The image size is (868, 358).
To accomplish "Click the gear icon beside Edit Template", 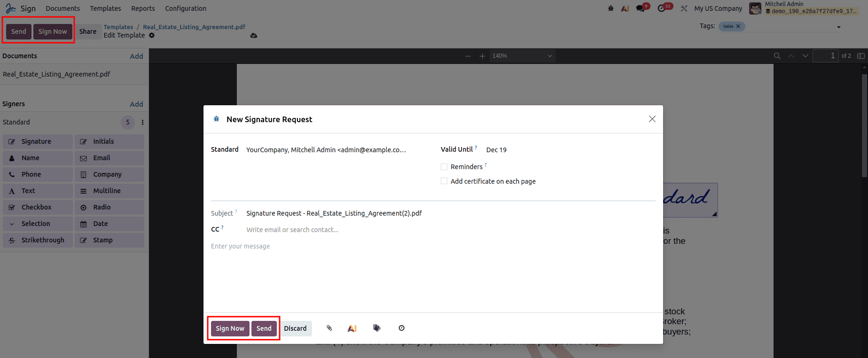I will click(152, 35).
